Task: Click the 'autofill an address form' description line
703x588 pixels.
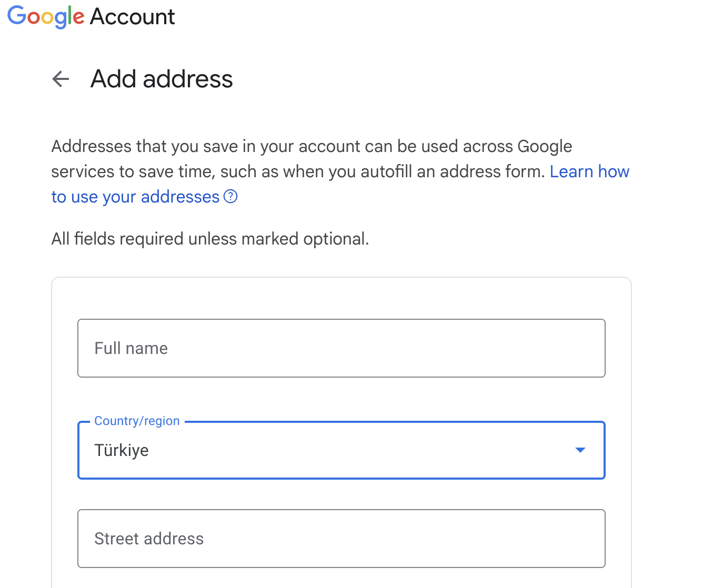Action: (297, 171)
